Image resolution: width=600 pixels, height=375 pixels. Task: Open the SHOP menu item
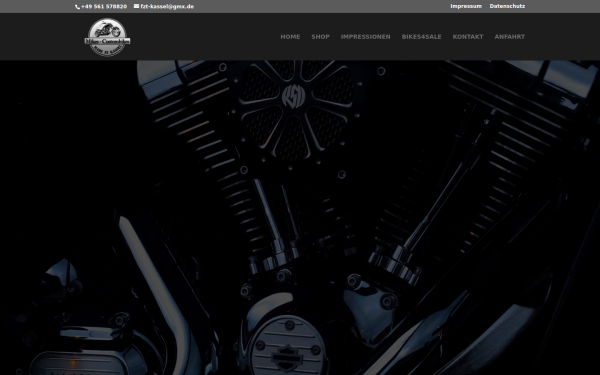click(x=320, y=37)
